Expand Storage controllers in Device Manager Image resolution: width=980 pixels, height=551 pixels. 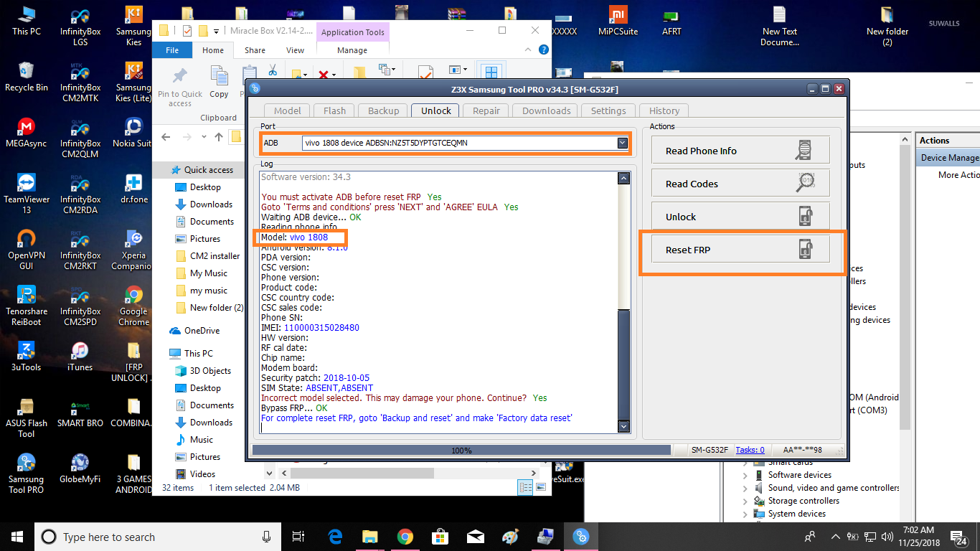[x=746, y=501]
